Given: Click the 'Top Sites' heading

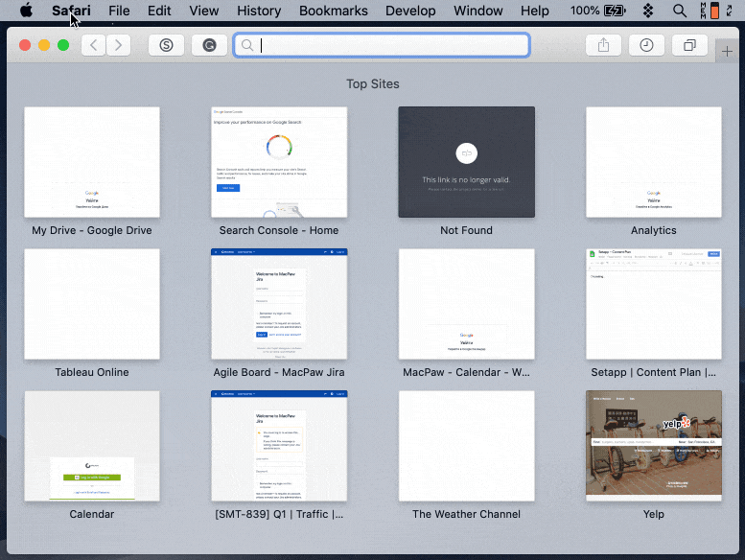Looking at the screenshot, I should tap(372, 84).
